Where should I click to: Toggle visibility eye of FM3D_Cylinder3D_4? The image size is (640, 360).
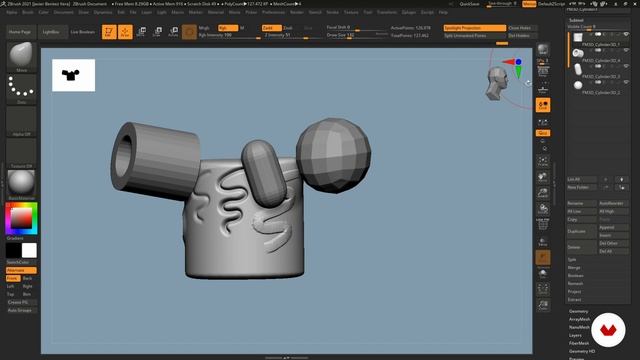(626, 50)
